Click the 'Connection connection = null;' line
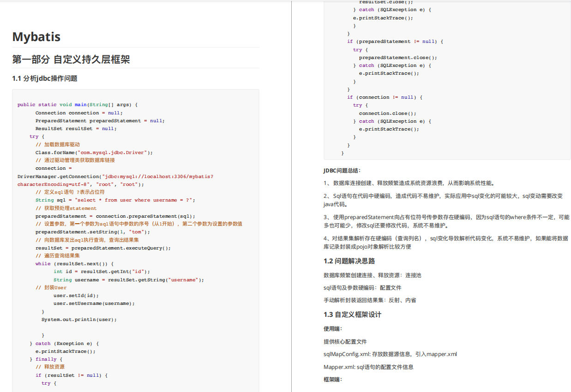Screen dimensions: 571x392 click(x=79, y=113)
